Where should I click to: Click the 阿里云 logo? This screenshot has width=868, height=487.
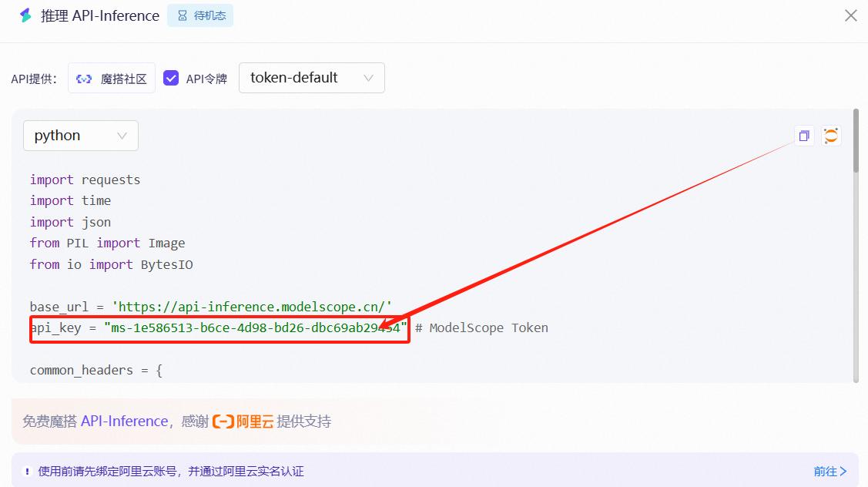click(243, 422)
